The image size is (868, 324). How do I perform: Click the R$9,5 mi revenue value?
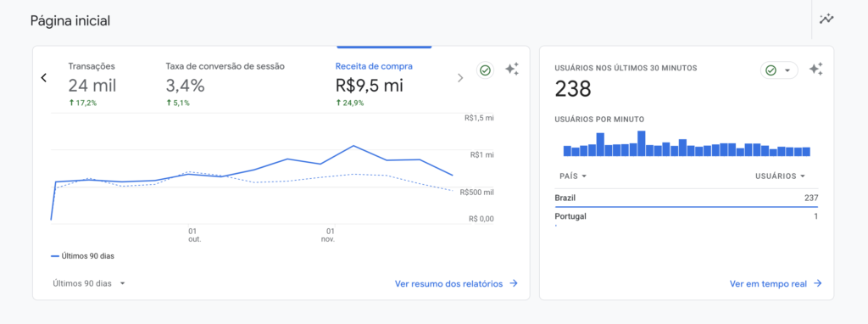[370, 86]
